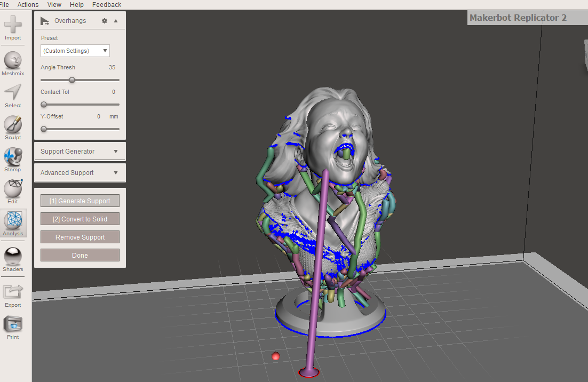The width and height of the screenshot is (588, 382).
Task: Open the Export tool
Action: click(12, 291)
